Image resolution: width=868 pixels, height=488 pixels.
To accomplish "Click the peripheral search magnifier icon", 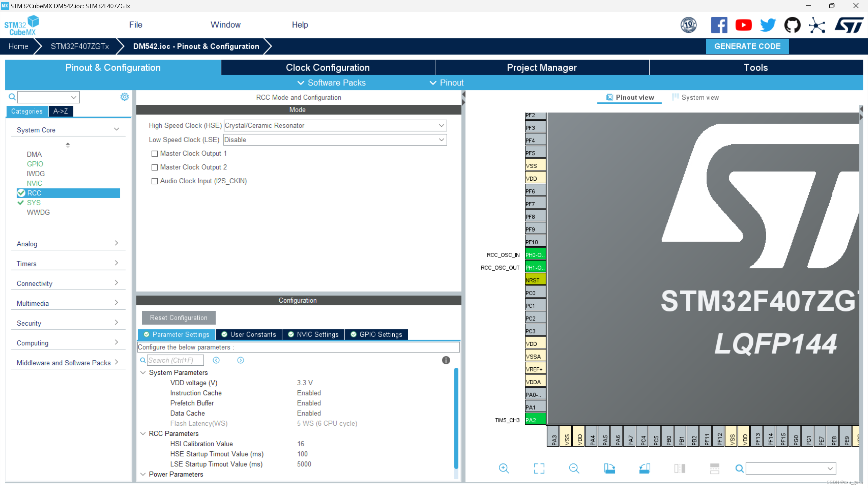I will (12, 97).
